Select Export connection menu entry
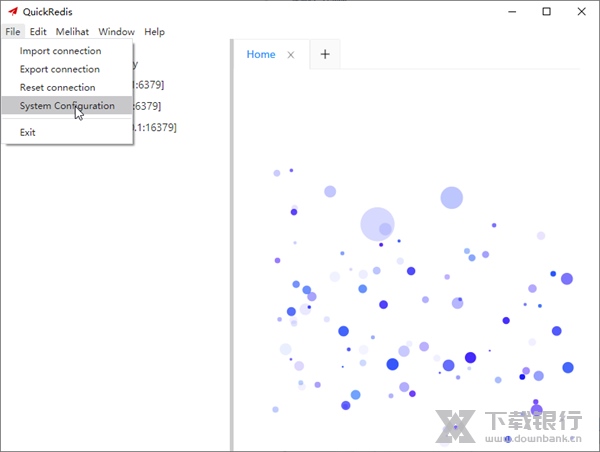The image size is (600, 452). [60, 69]
